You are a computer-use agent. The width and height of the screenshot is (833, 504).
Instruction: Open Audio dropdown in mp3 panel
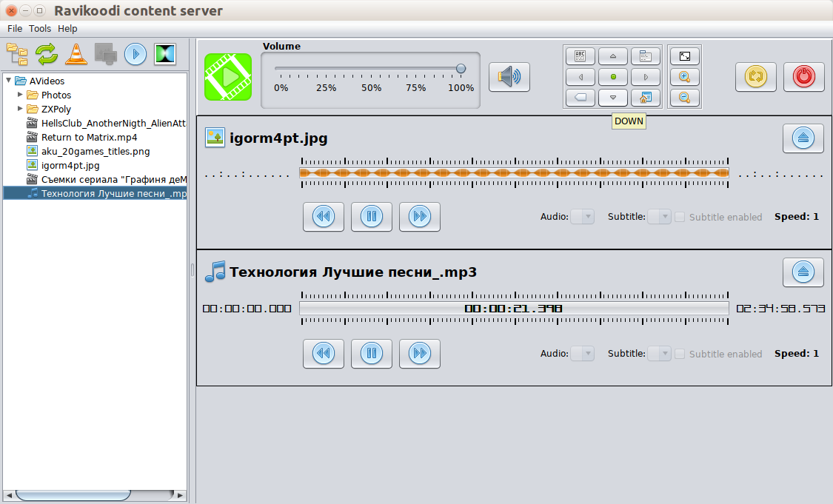[582, 354]
